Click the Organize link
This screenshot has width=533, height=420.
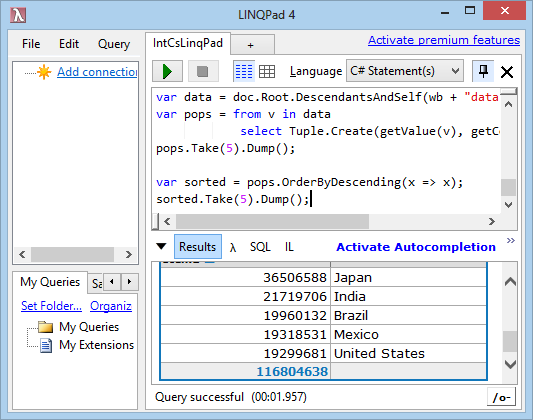[x=111, y=306]
